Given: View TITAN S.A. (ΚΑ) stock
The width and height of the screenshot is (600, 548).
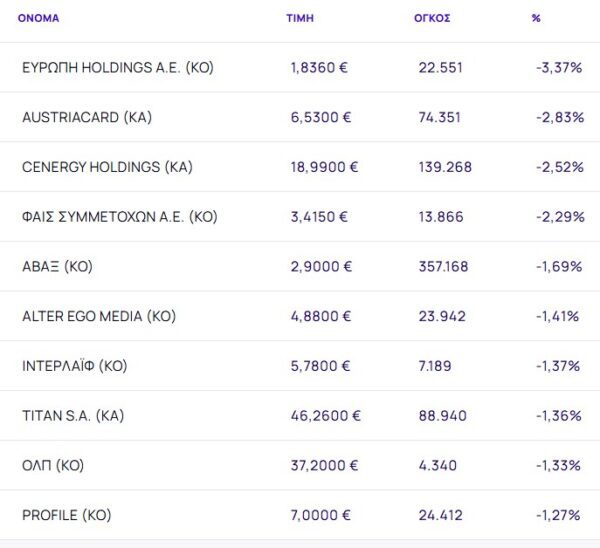Looking at the screenshot, I should coord(73,416).
